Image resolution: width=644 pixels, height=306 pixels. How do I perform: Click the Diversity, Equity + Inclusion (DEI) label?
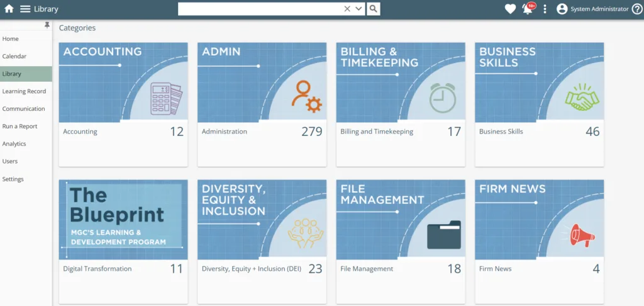[252, 269]
